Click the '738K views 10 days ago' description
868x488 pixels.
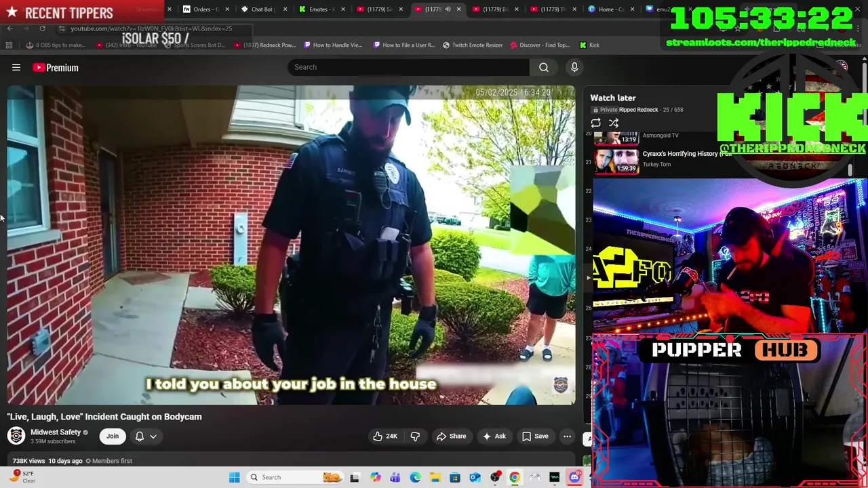[x=47, y=461]
